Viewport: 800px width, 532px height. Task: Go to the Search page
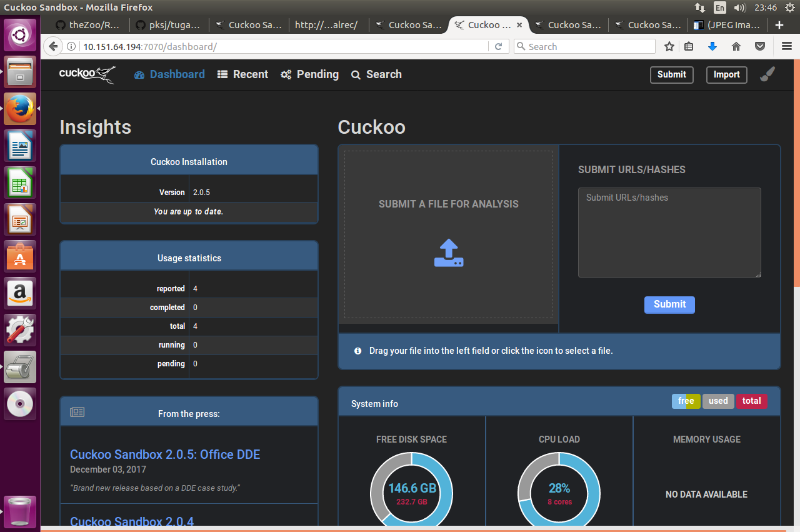pos(376,74)
